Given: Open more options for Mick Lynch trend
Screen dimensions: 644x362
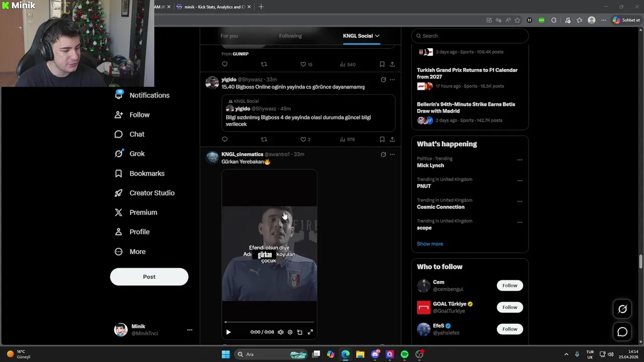Looking at the screenshot, I should [520, 160].
